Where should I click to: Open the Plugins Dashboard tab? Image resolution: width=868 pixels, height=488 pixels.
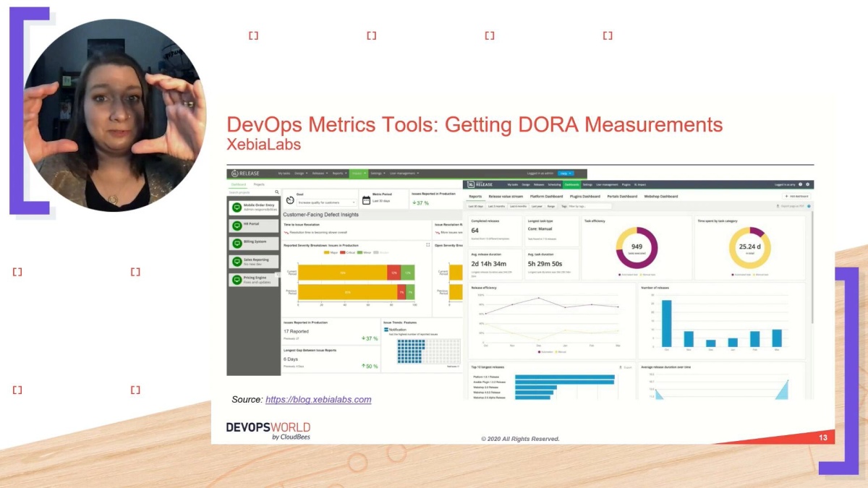click(584, 196)
